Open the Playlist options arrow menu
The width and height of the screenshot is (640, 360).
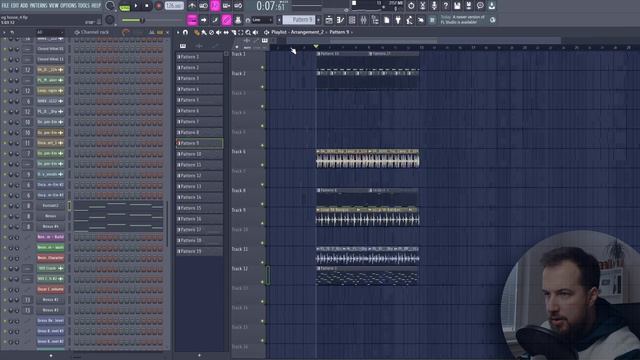click(178, 32)
